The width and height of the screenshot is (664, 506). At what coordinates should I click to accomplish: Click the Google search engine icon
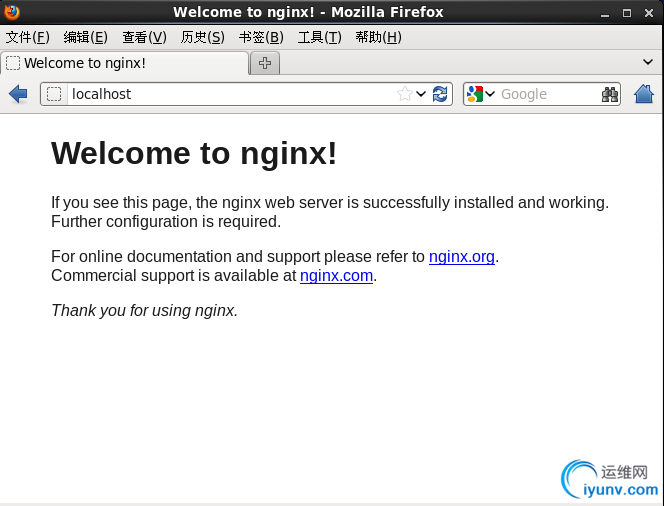pyautogui.click(x=475, y=94)
